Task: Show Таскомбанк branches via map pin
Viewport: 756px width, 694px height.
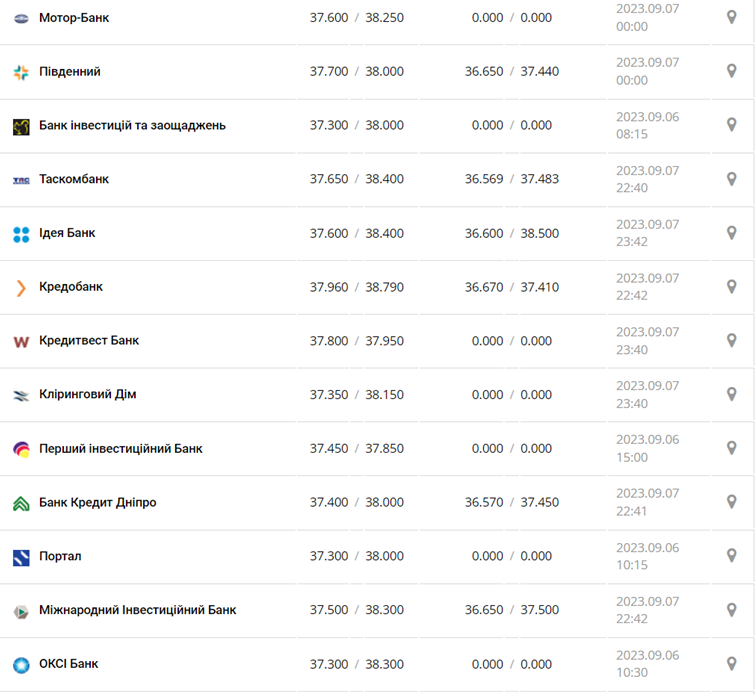Action: pyautogui.click(x=731, y=179)
